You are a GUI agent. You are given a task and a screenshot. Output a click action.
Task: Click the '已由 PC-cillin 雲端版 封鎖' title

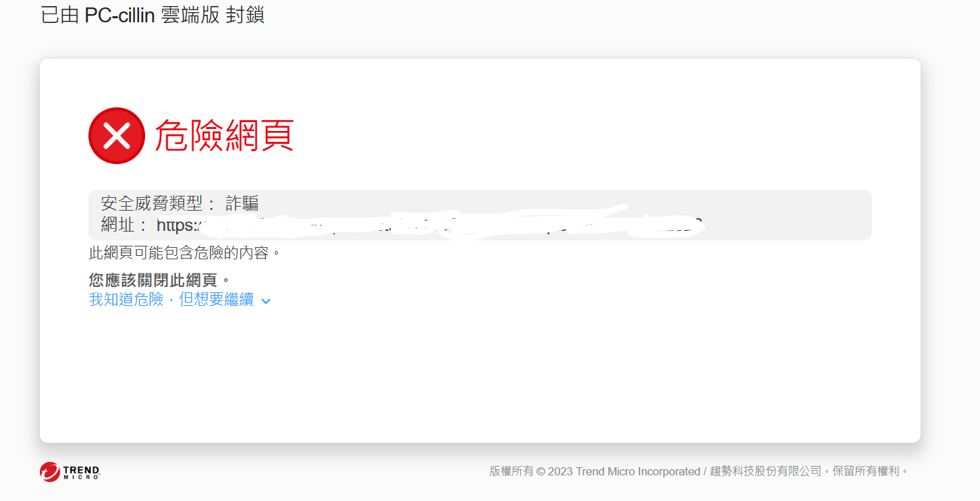point(153,14)
